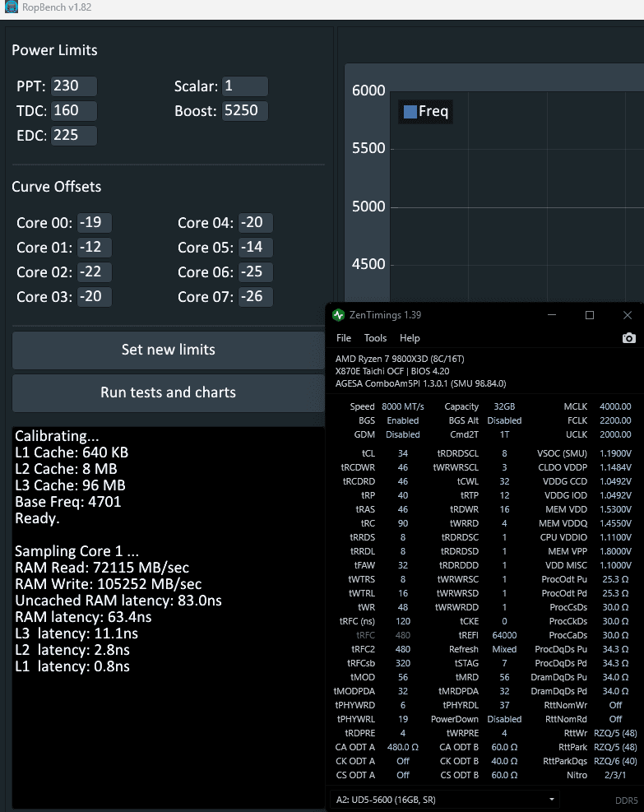
Task: Click the tRFC (ns) value 120
Action: click(x=403, y=621)
